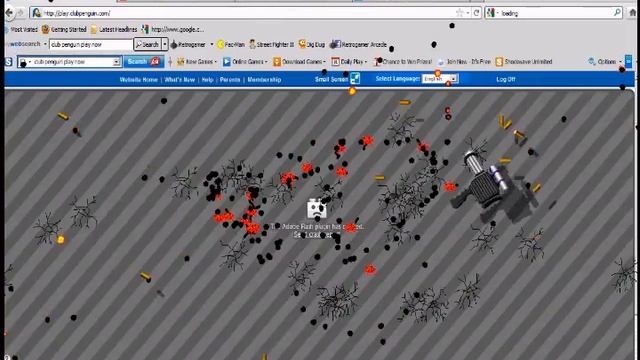This screenshot has width=640, height=360.
Task: Click the websearch toolbar Search button
Action: (147, 44)
